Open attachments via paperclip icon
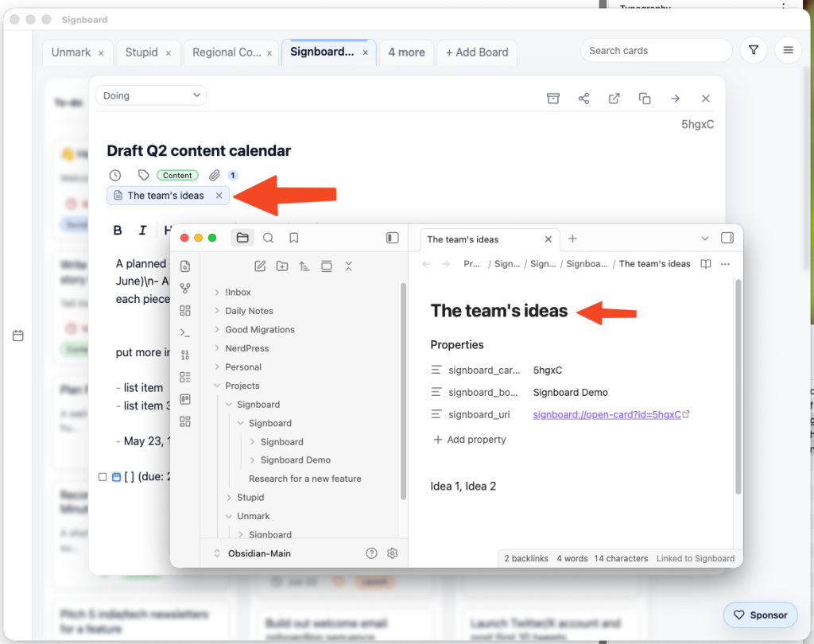The height and width of the screenshot is (644, 814). (215, 175)
